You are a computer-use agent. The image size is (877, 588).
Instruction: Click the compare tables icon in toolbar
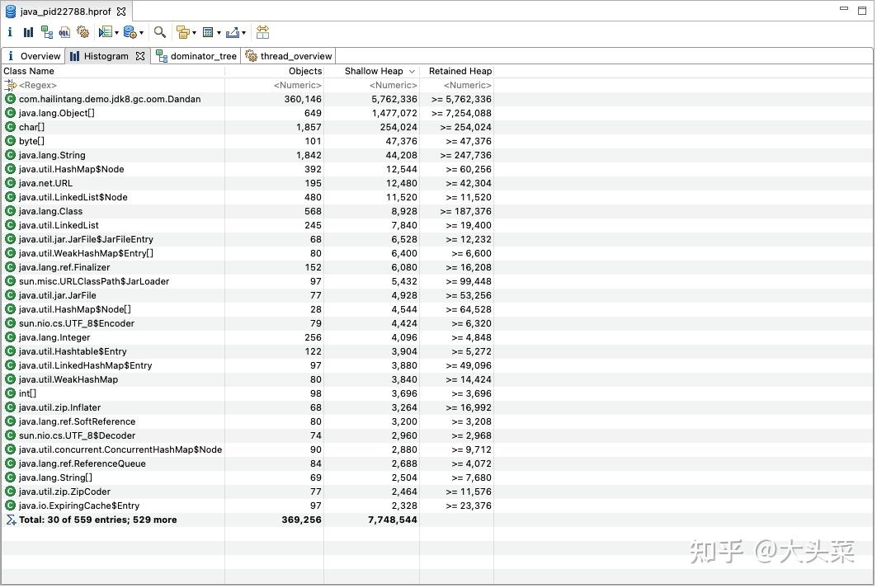point(262,32)
